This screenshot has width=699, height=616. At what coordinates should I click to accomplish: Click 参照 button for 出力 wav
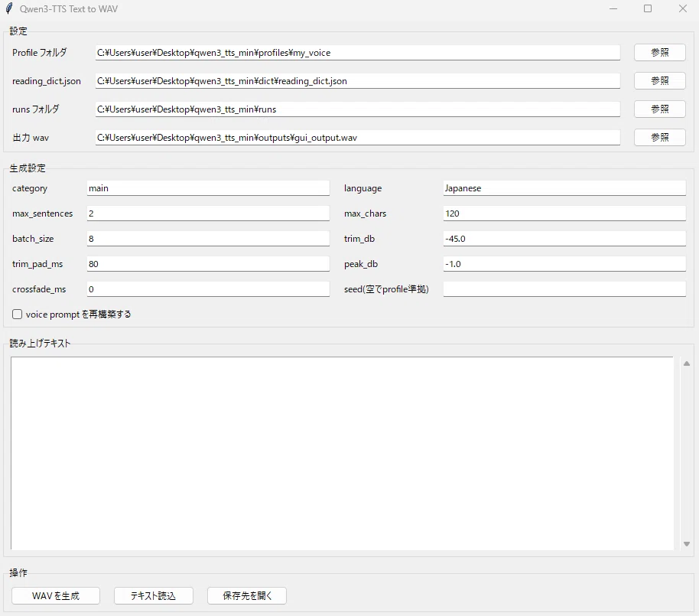(x=660, y=138)
